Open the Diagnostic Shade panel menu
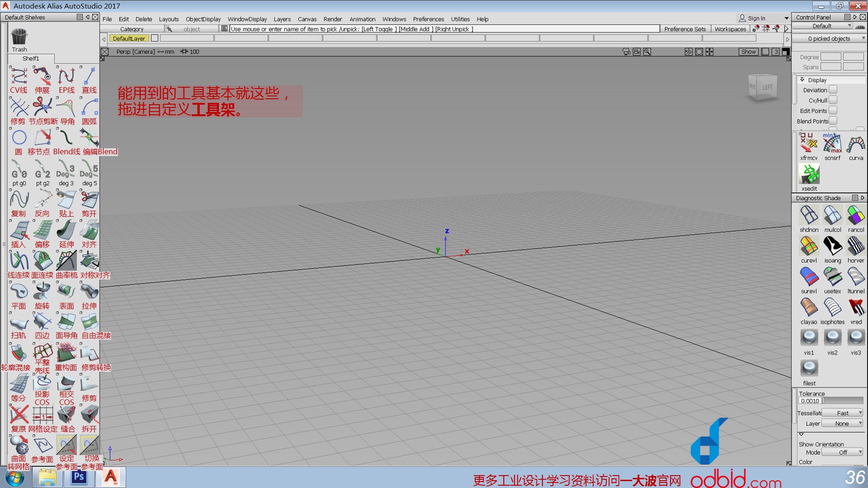Image resolution: width=868 pixels, height=488 pixels. 855,198
